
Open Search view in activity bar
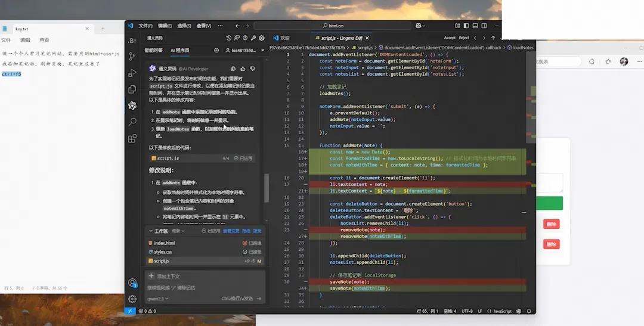click(x=132, y=122)
